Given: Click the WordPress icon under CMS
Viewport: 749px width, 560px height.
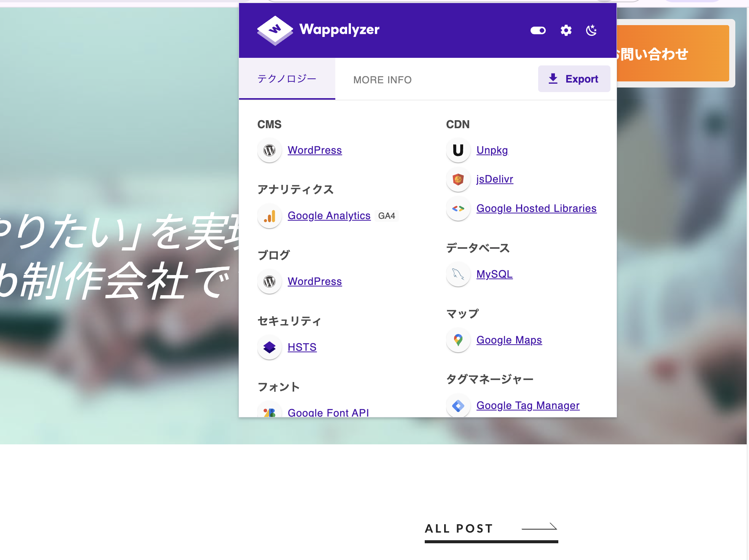Looking at the screenshot, I should pos(269,150).
